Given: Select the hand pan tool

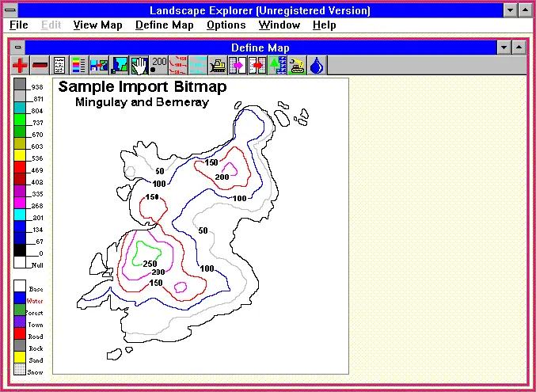Looking at the screenshot, I should pyautogui.click(x=139, y=66).
